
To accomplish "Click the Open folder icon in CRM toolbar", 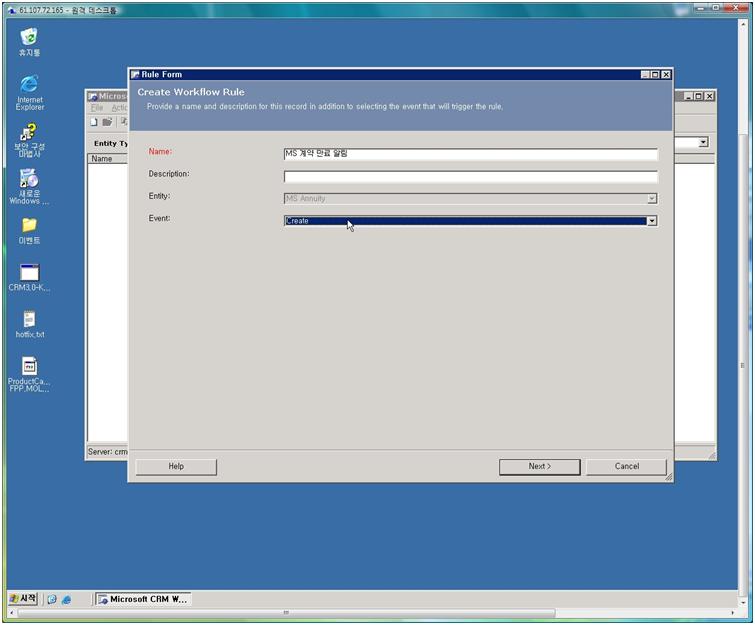I will pos(107,122).
